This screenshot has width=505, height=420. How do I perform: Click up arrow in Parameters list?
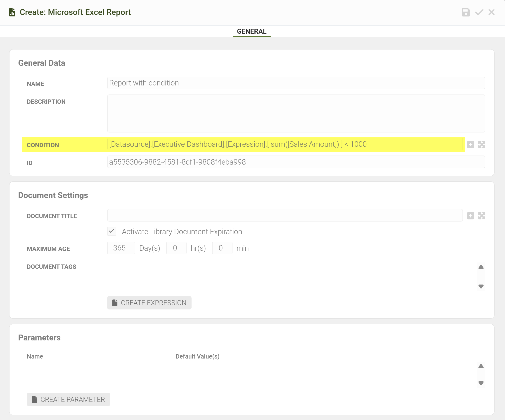coord(481,366)
